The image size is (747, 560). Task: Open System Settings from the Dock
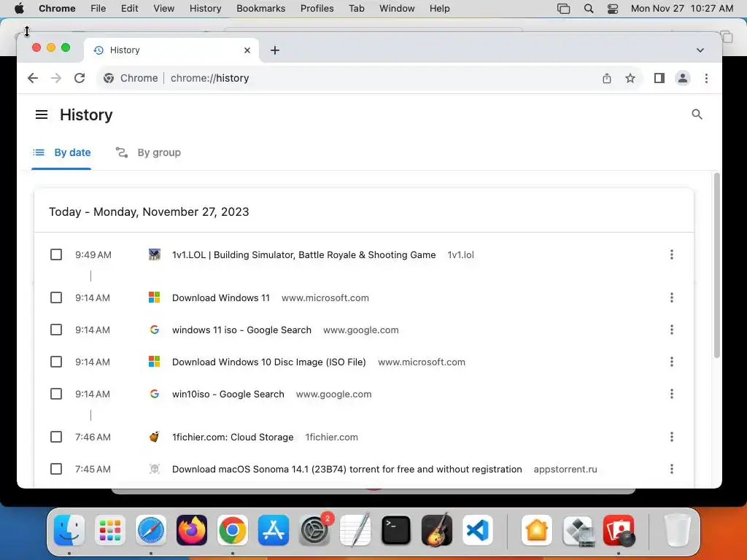[x=314, y=530]
